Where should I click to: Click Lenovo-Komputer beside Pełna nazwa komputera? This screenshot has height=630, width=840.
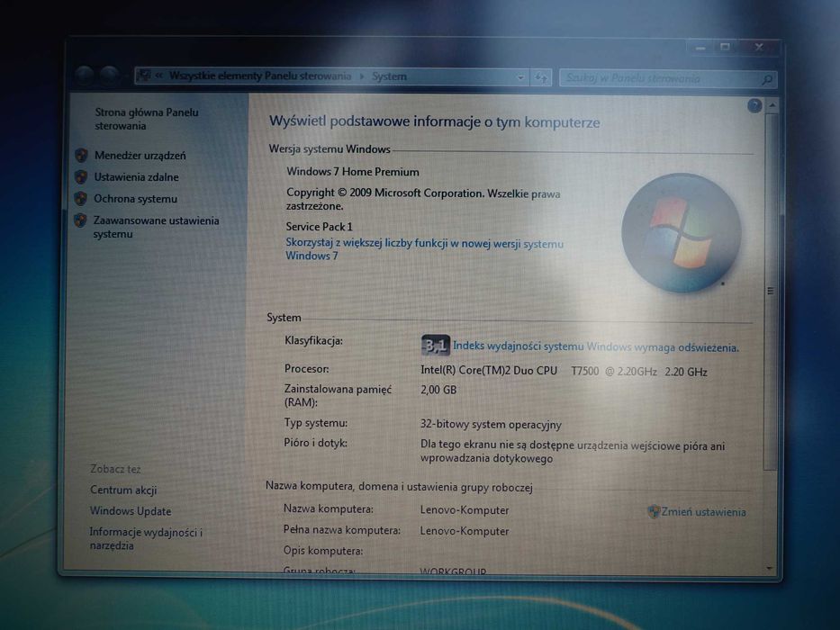click(x=465, y=531)
